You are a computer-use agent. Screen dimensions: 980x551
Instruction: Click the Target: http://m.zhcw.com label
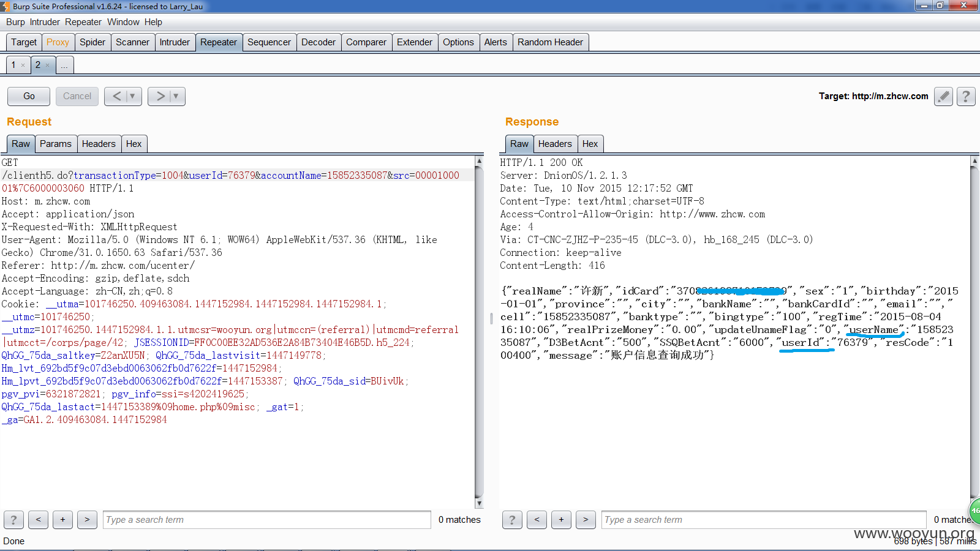tap(873, 96)
